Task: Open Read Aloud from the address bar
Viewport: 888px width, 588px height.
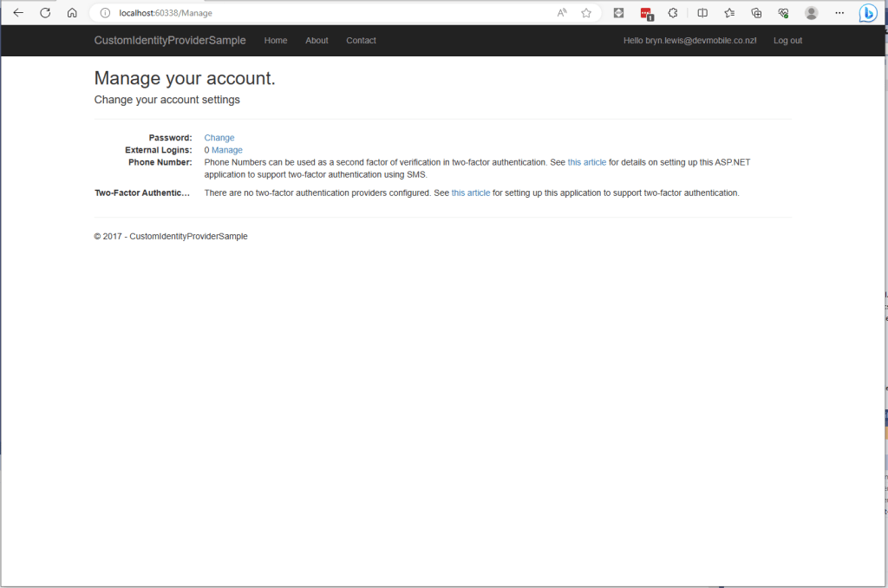Action: point(562,13)
